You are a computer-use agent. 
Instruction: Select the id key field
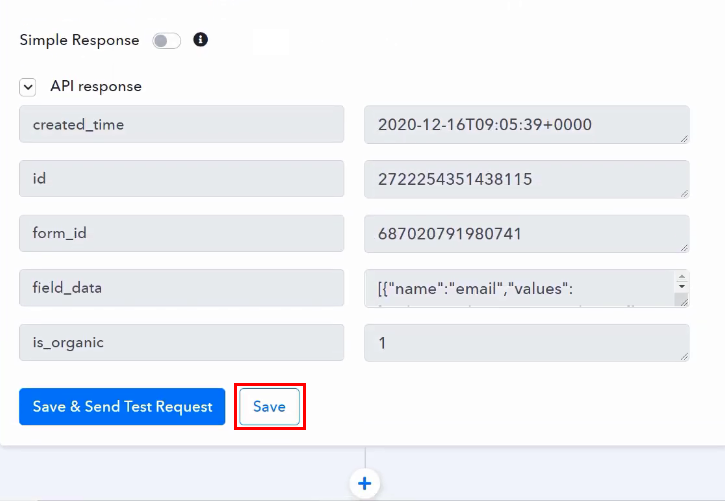(181, 180)
